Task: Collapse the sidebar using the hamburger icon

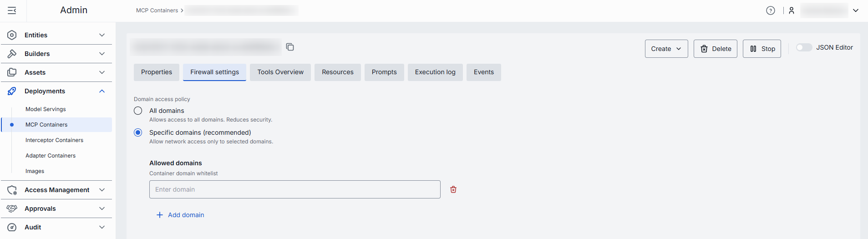Action: tap(12, 10)
